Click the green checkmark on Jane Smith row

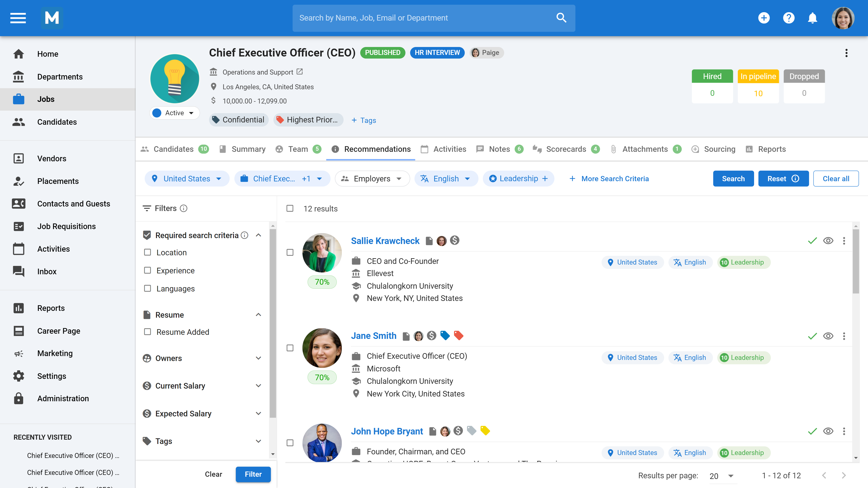click(x=812, y=336)
